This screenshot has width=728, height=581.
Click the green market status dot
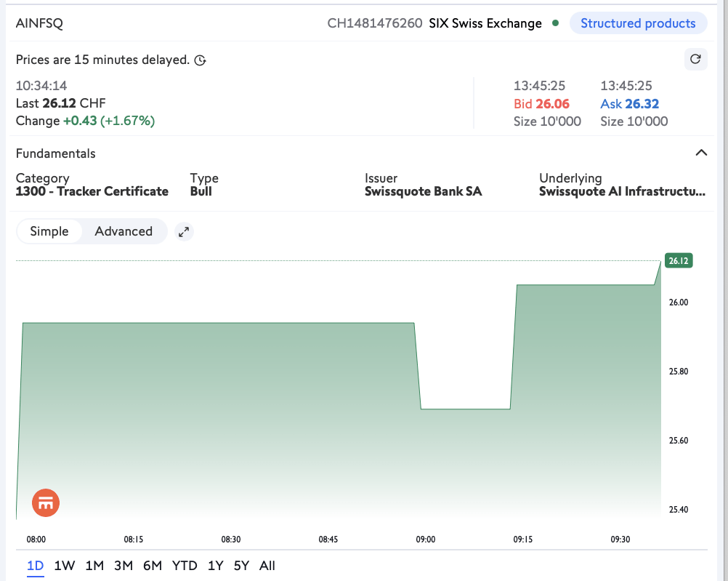click(556, 23)
